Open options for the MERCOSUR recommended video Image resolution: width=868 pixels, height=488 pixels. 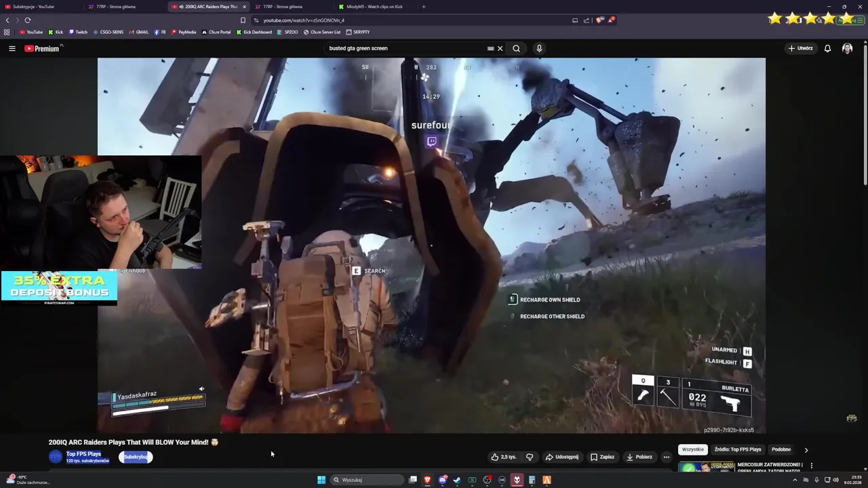click(x=811, y=466)
